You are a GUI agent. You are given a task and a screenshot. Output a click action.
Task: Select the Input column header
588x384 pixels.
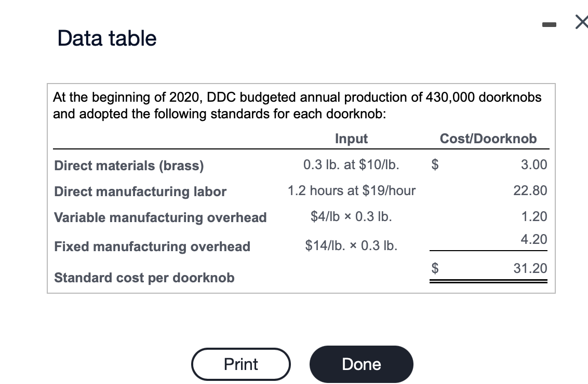(351, 139)
